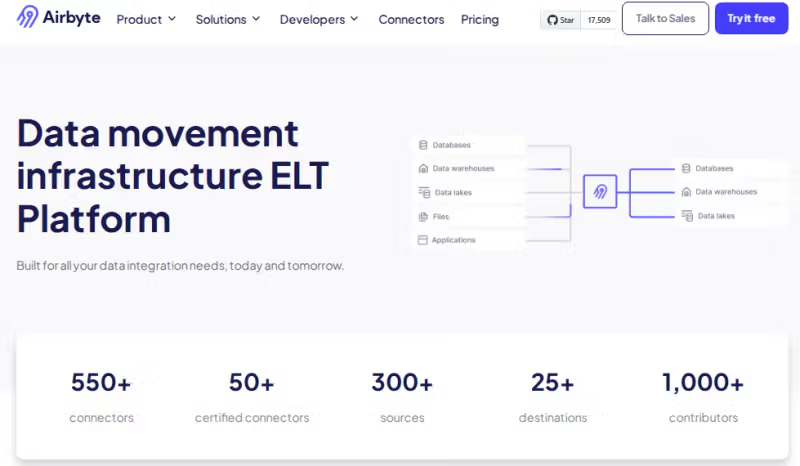Expand the Solutions menu chevron
Screen dimensions: 800x466
256,19
